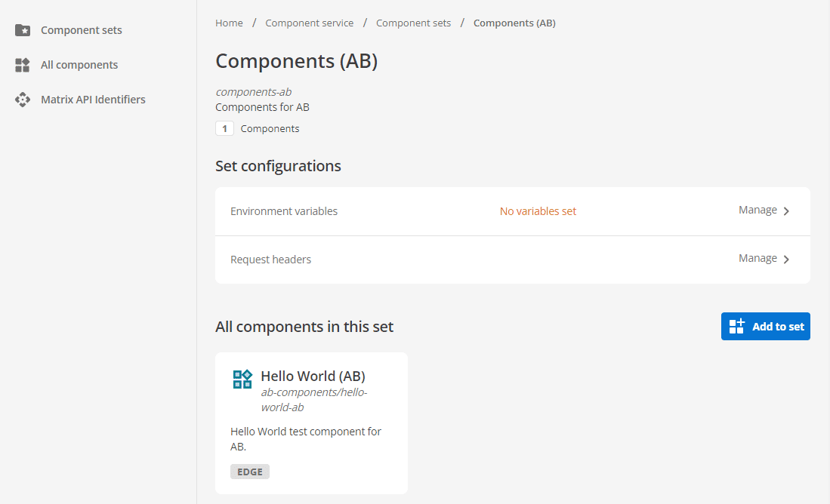Open the No variables set warning link
The height and width of the screenshot is (504, 830).
(x=538, y=211)
